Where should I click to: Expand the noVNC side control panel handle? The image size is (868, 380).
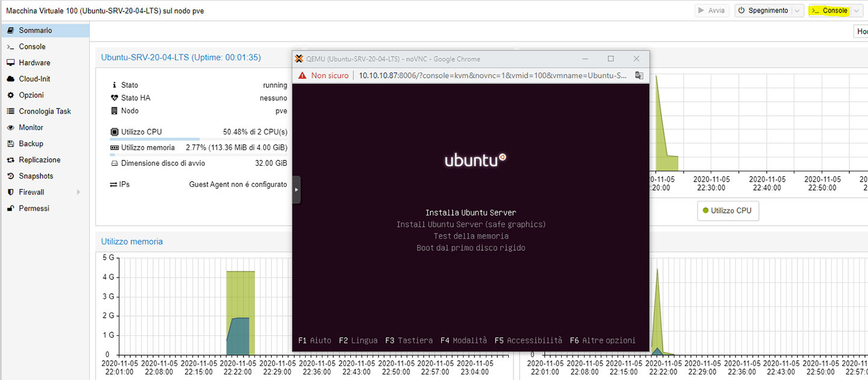pos(296,189)
